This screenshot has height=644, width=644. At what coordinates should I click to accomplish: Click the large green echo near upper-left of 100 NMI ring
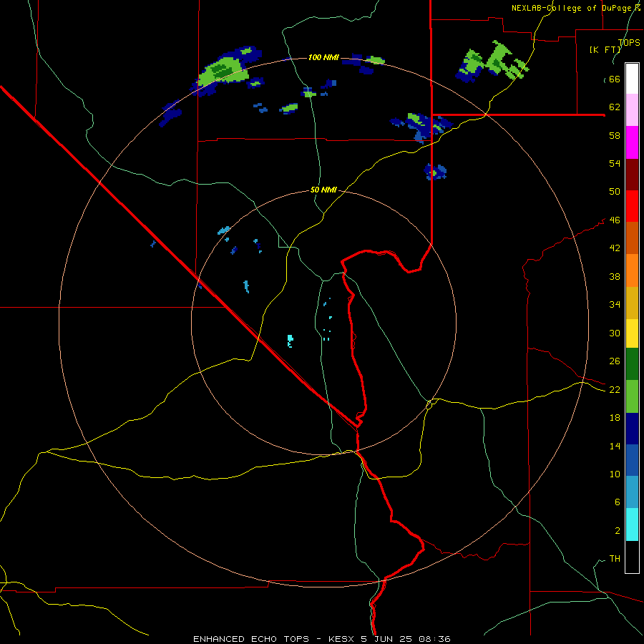224,71
